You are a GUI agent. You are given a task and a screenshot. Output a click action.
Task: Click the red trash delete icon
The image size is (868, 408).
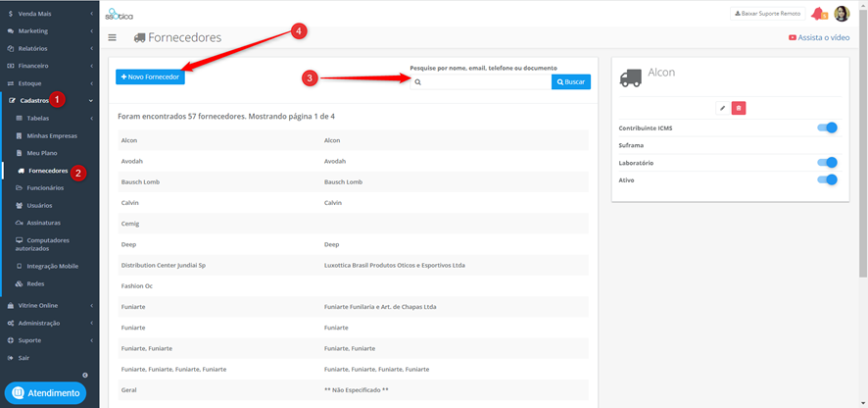[739, 108]
